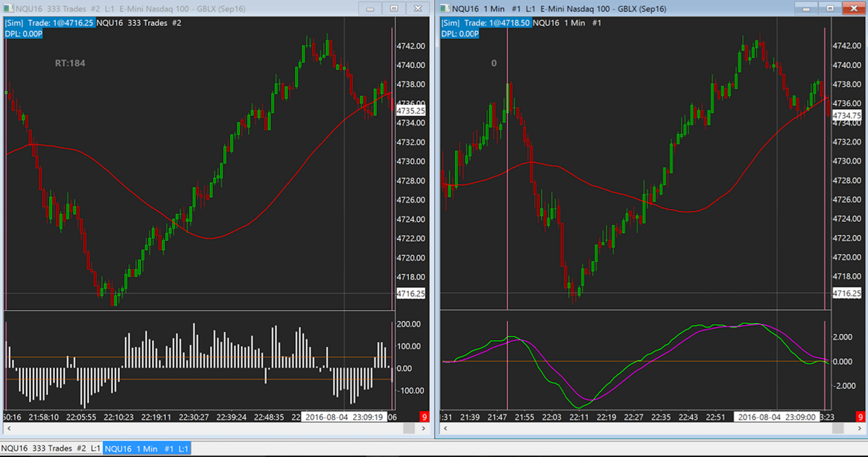868x457 pixels.
Task: Click the RT:184 countdown text
Action: (70, 63)
